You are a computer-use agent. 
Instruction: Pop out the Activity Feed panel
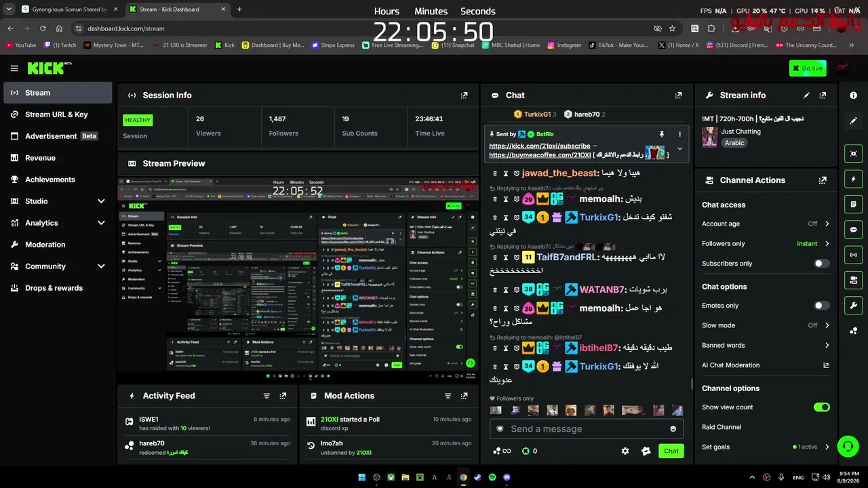[283, 396]
